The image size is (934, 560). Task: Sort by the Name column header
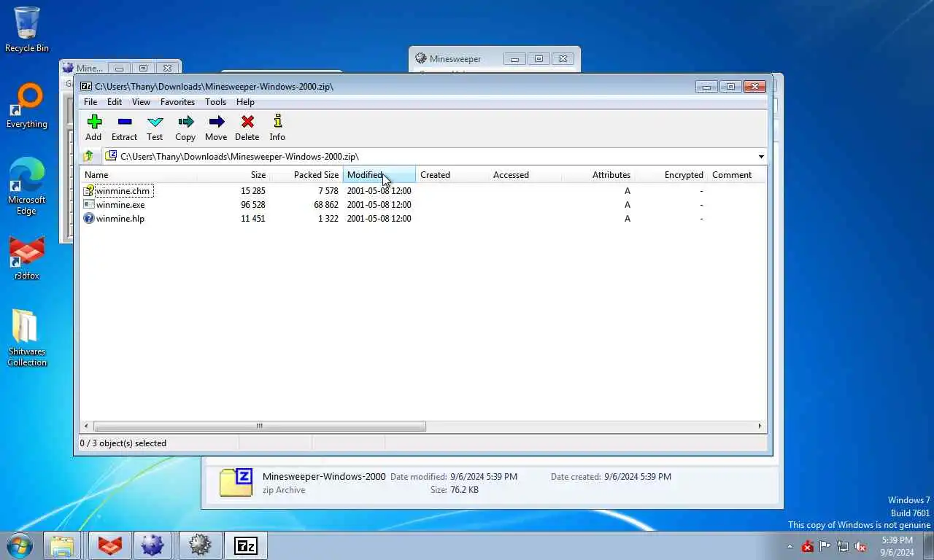(138, 175)
